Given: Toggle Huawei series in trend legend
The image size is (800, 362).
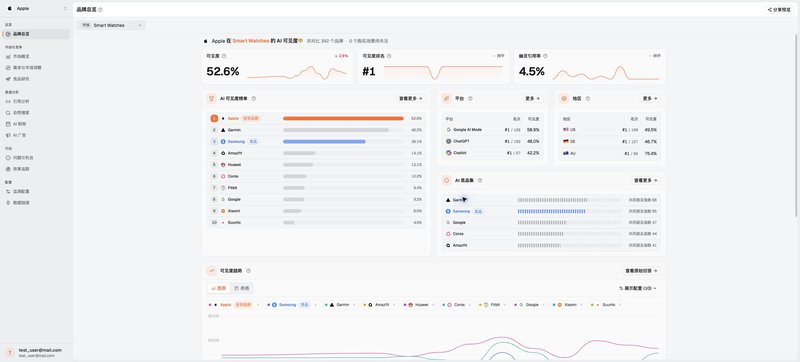Looking at the screenshot, I should point(418,305).
